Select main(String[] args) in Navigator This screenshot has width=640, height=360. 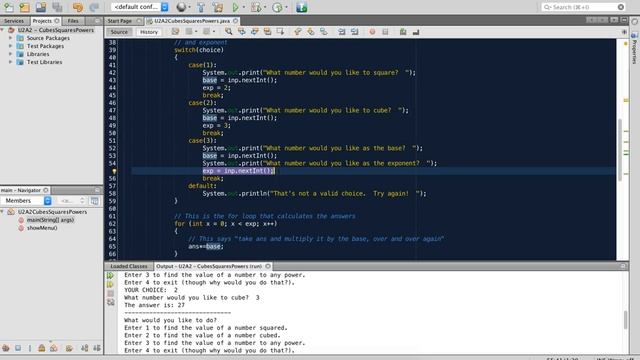pos(51,220)
